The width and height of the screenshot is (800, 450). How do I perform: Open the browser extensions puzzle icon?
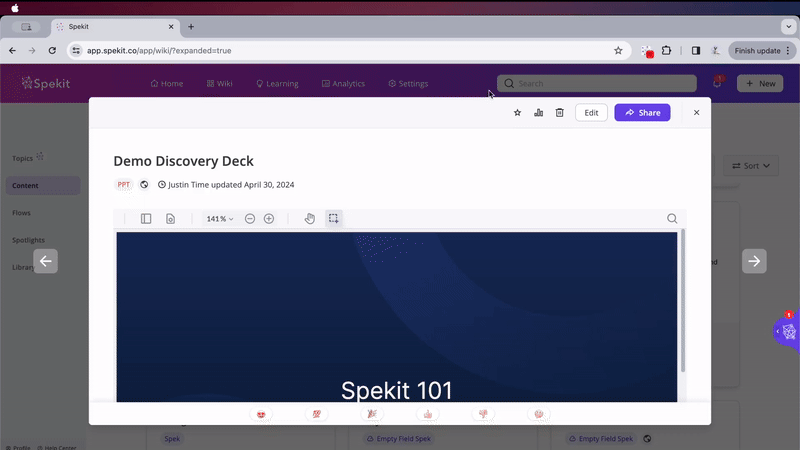[x=666, y=51]
